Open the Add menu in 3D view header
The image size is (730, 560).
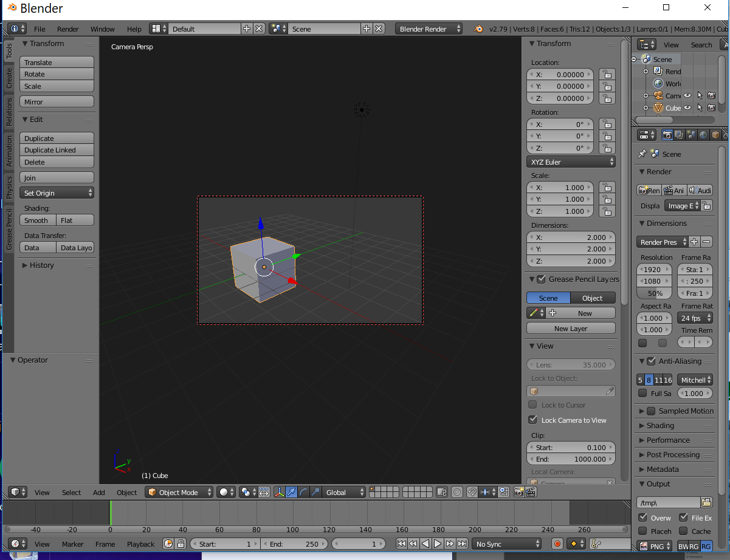click(x=99, y=493)
